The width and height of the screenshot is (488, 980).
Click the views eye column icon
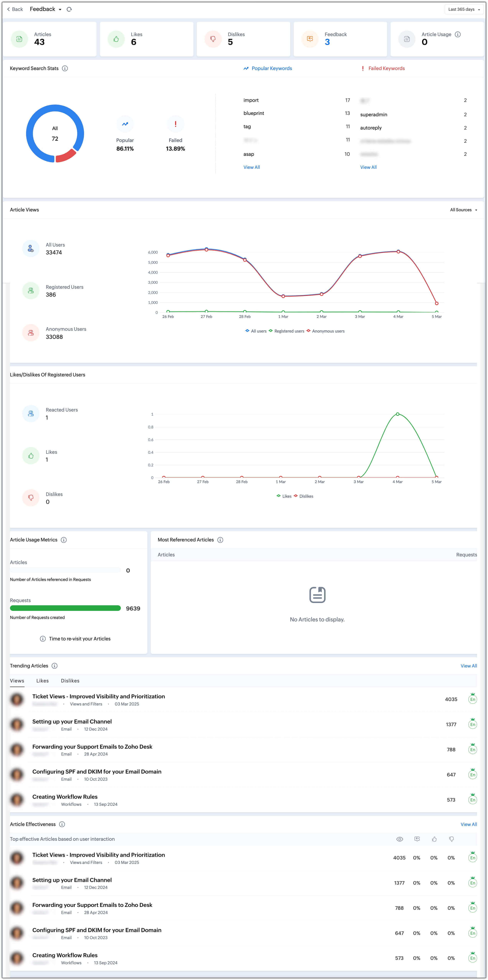click(x=399, y=839)
